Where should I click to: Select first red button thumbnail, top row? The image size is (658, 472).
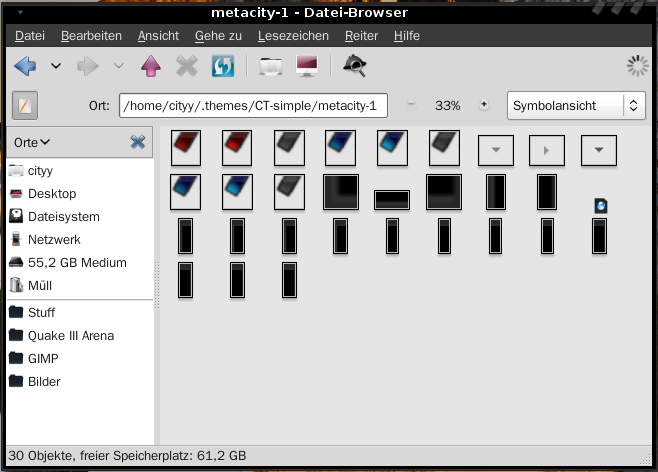[x=185, y=148]
